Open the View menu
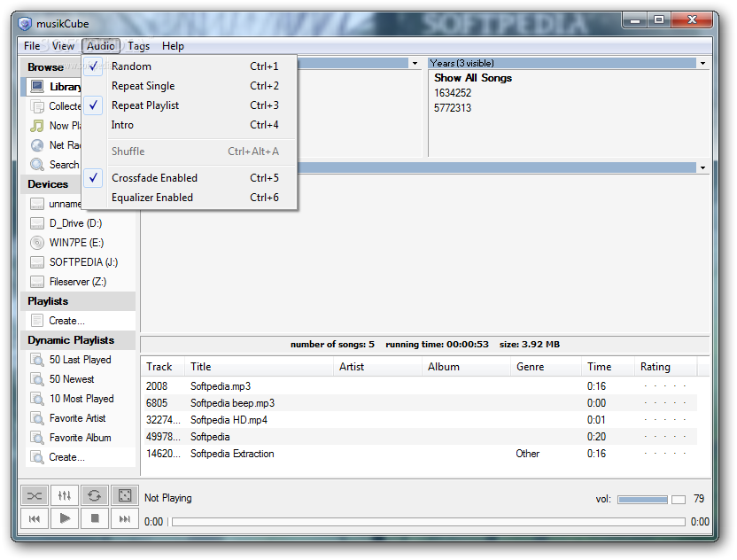This screenshot has height=560, width=737. click(63, 46)
